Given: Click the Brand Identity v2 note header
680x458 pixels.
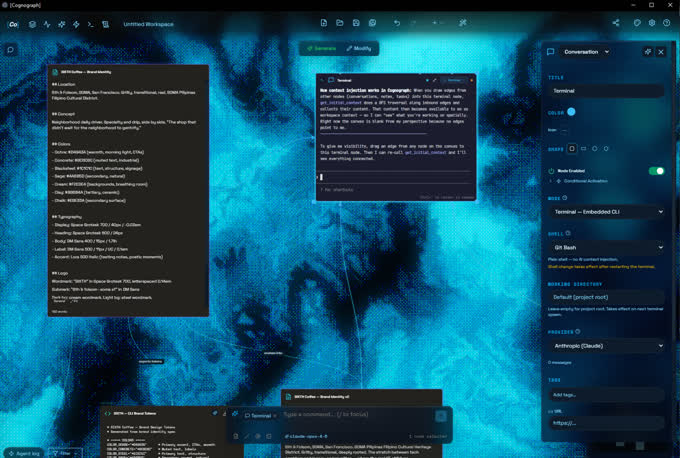Looking at the screenshot, I should coord(362,396).
